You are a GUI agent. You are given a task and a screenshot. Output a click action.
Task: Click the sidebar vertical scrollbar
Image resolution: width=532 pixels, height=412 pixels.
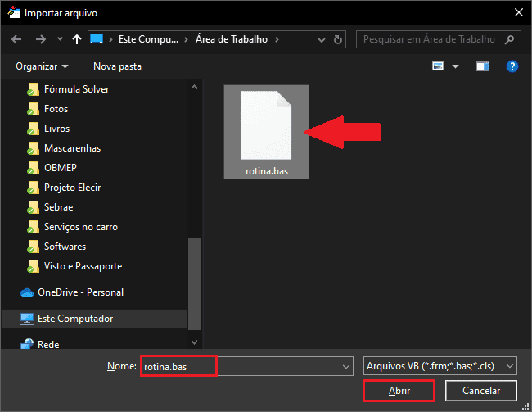coord(194,278)
